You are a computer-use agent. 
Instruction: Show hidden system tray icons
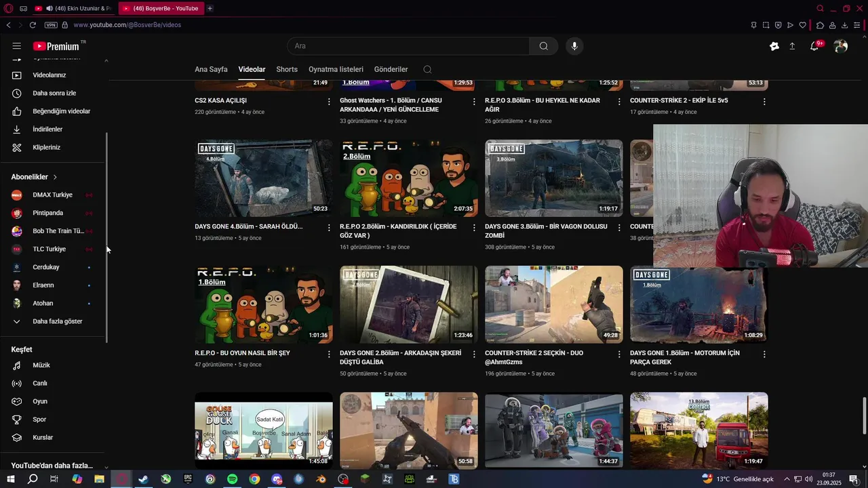point(787,479)
